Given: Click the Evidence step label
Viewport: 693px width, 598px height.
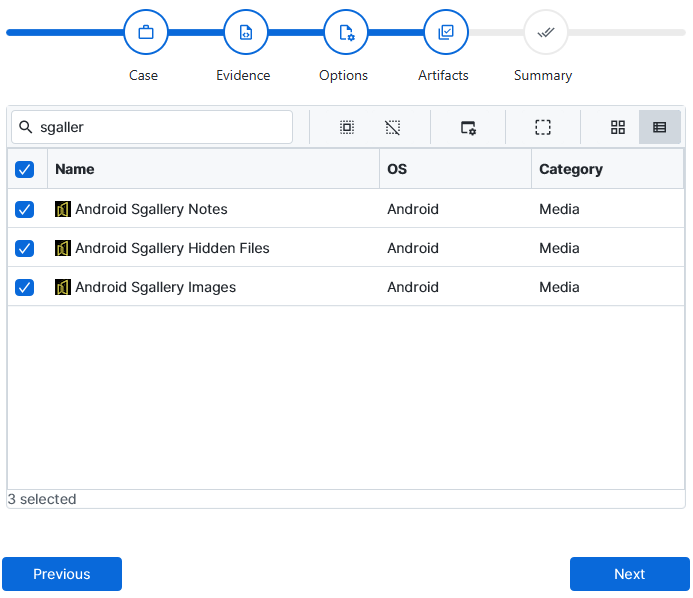Looking at the screenshot, I should tap(243, 75).
